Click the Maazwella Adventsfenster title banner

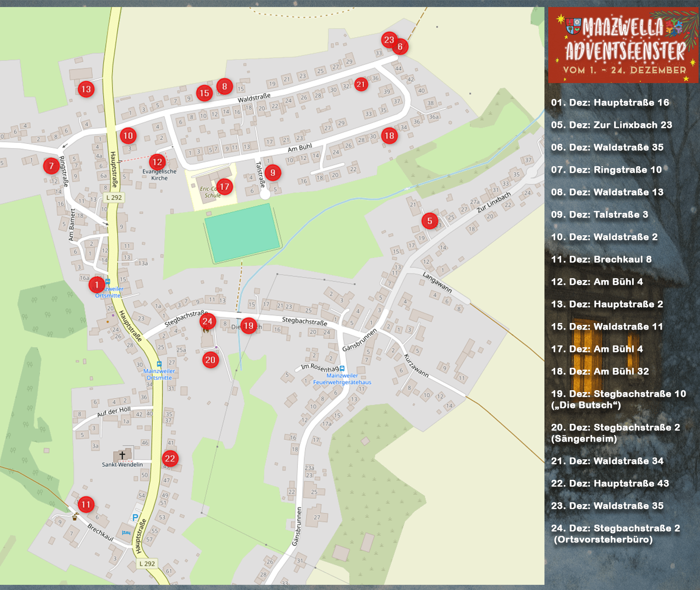pyautogui.click(x=623, y=45)
